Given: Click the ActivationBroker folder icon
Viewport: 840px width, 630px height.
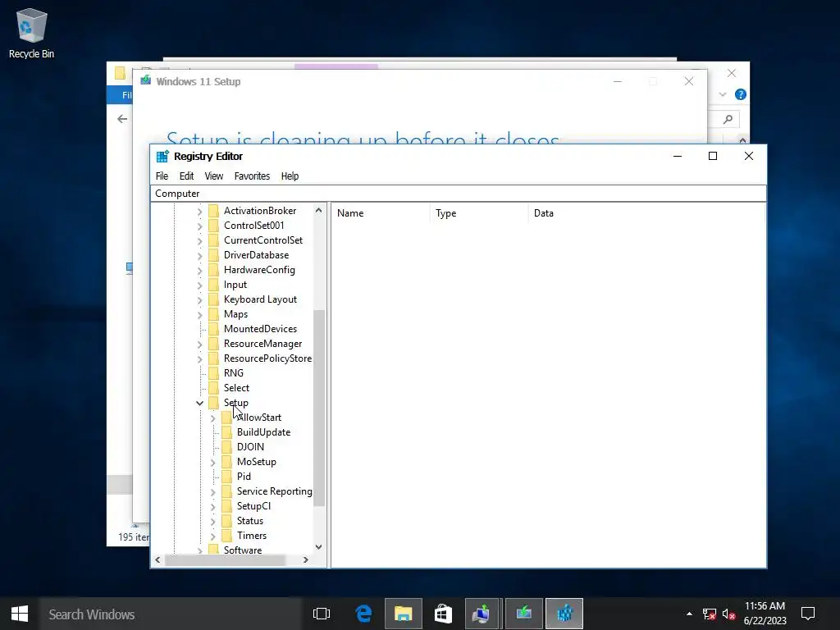Looking at the screenshot, I should click(x=213, y=211).
